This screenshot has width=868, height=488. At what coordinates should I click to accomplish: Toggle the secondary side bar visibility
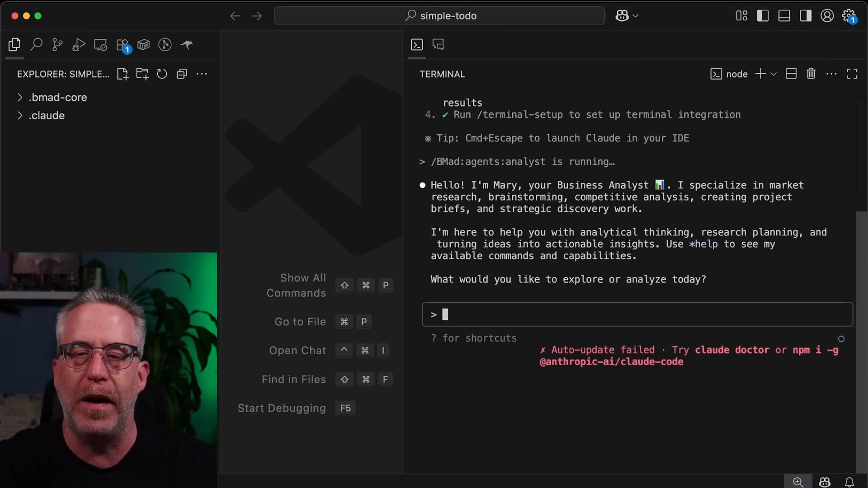[x=806, y=16]
